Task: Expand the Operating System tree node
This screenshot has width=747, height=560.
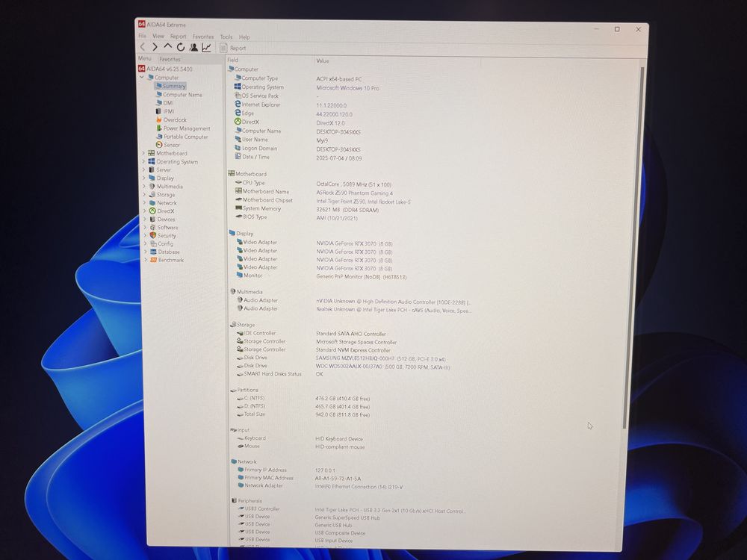Action: click(x=143, y=161)
